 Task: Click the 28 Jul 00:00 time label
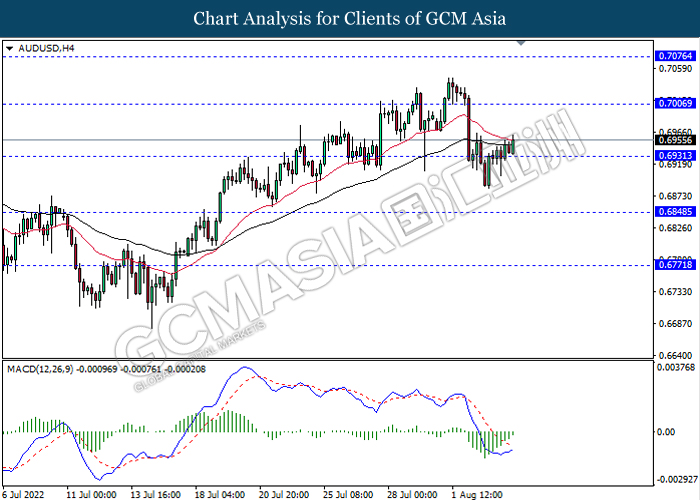[413, 494]
